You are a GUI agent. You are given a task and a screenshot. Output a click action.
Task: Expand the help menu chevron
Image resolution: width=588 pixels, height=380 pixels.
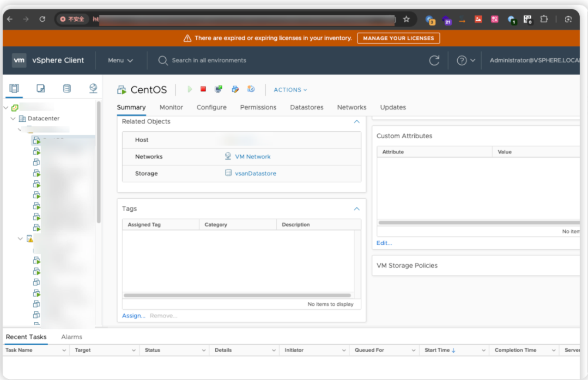pyautogui.click(x=473, y=60)
